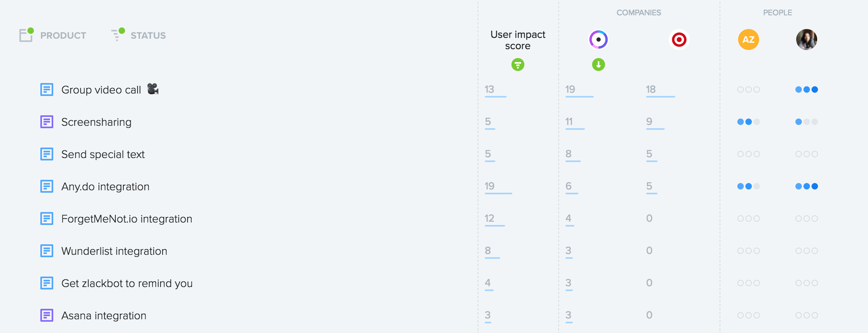The height and width of the screenshot is (333, 868).
Task: Open the PRODUCT filter dropdown label
Action: pyautogui.click(x=63, y=35)
